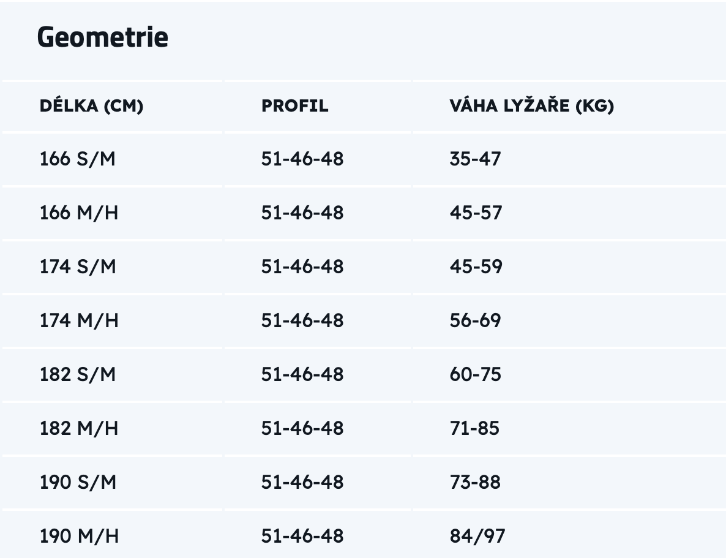Select the 84/97 skier weight value

477,537
